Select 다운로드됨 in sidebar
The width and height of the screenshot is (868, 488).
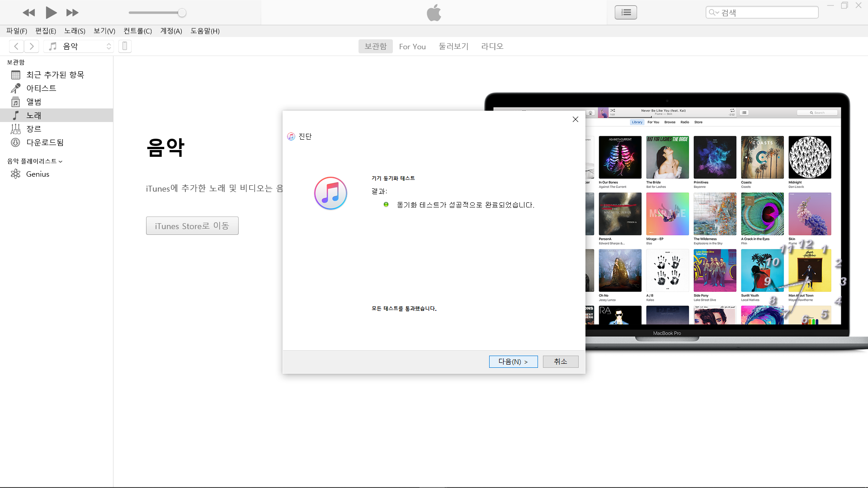tap(57, 142)
